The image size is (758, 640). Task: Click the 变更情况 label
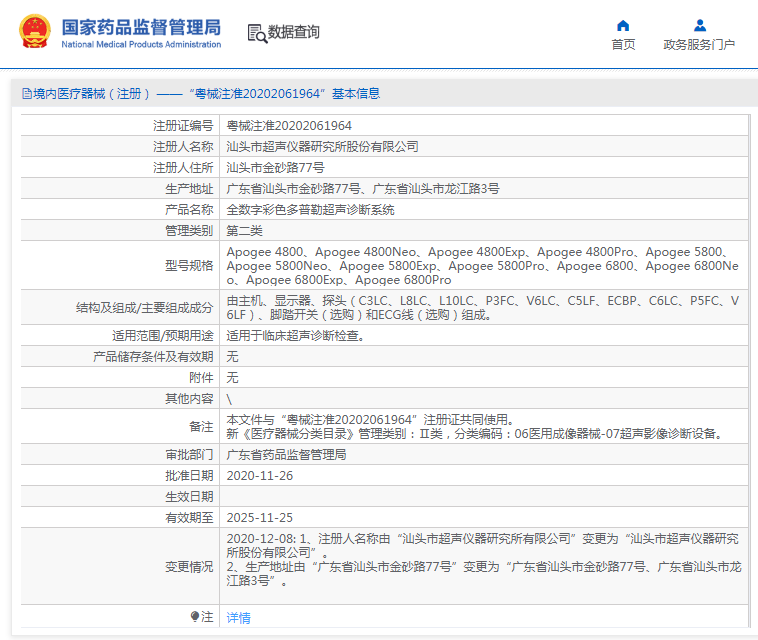189,567
